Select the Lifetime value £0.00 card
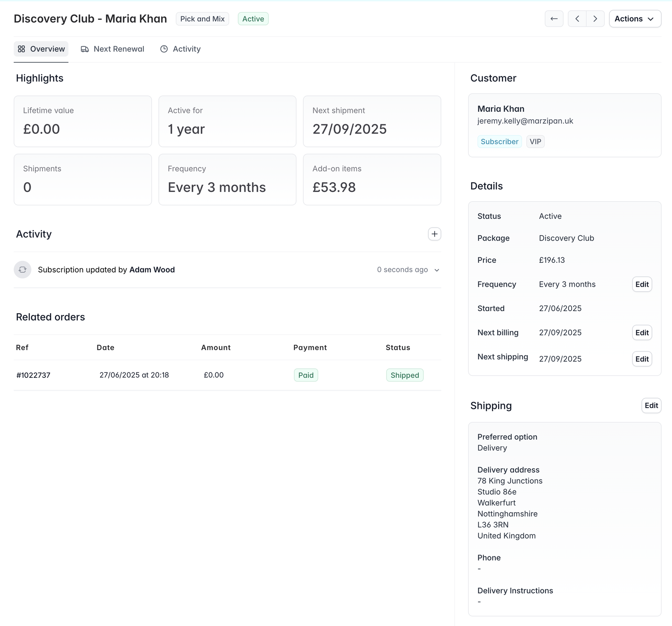 tap(83, 121)
